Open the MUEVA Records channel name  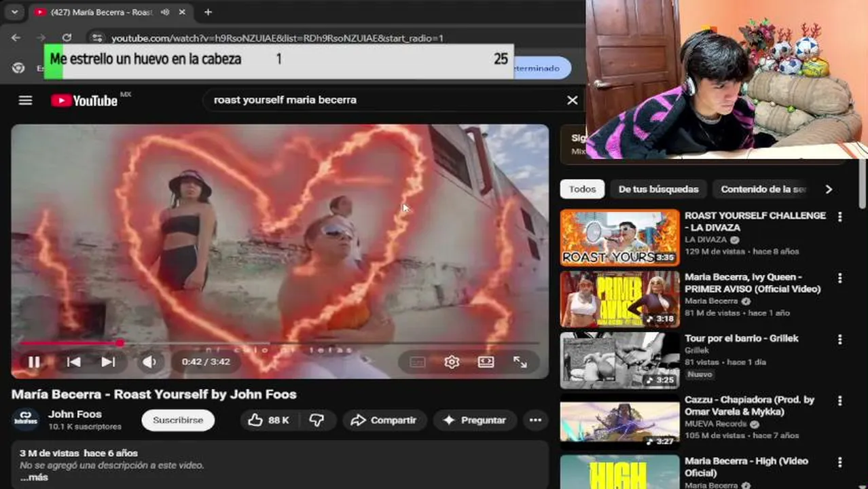(717, 424)
